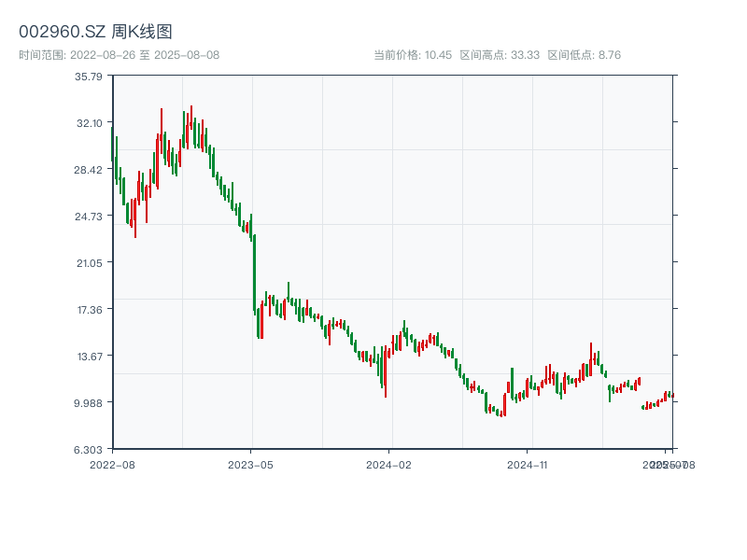This screenshot has width=747, height=560.
Task: Click the 区间高点 33.33 label
Action: (x=500, y=55)
